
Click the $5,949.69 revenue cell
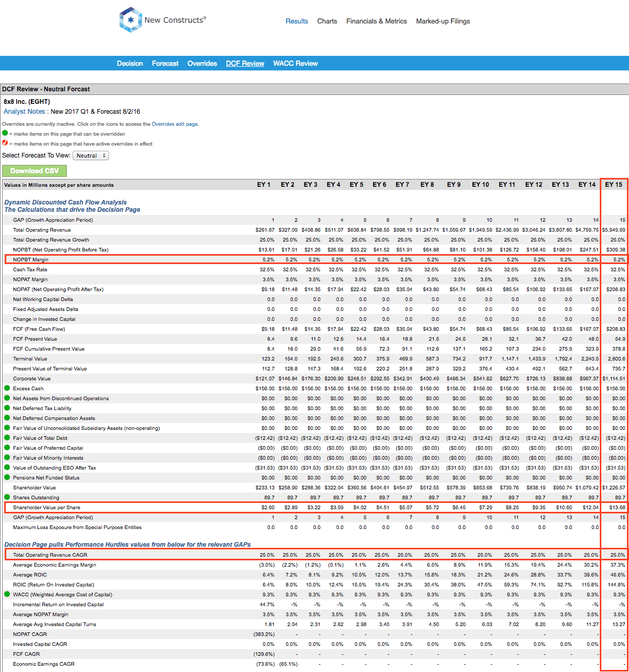(613, 230)
